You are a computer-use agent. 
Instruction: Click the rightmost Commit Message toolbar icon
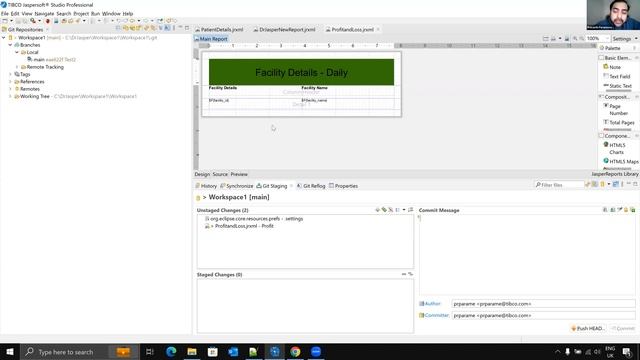point(633,210)
